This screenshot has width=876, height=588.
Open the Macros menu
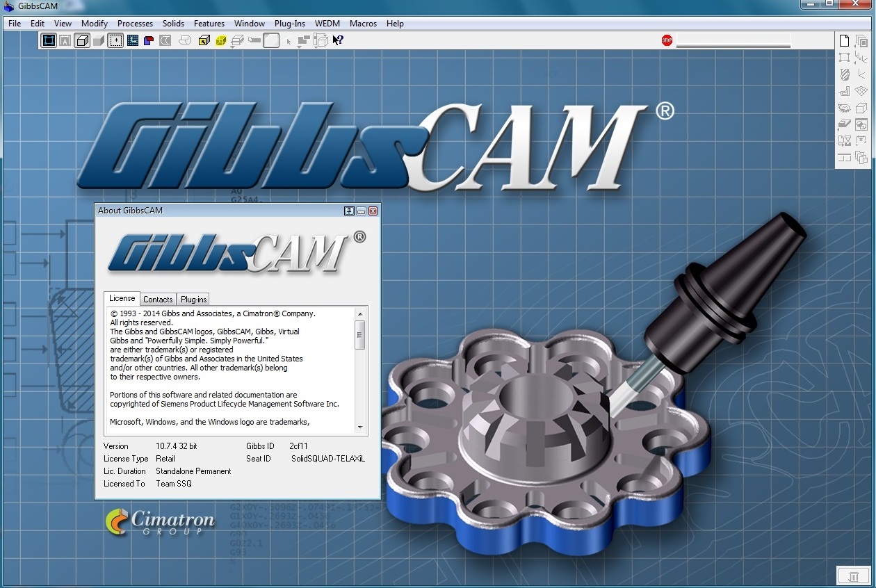pyautogui.click(x=363, y=23)
